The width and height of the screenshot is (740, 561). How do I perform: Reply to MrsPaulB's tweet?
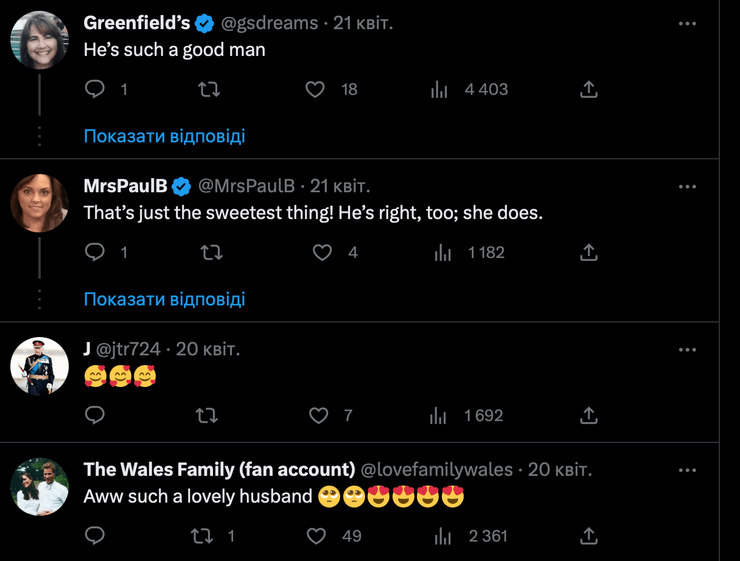pos(95,253)
